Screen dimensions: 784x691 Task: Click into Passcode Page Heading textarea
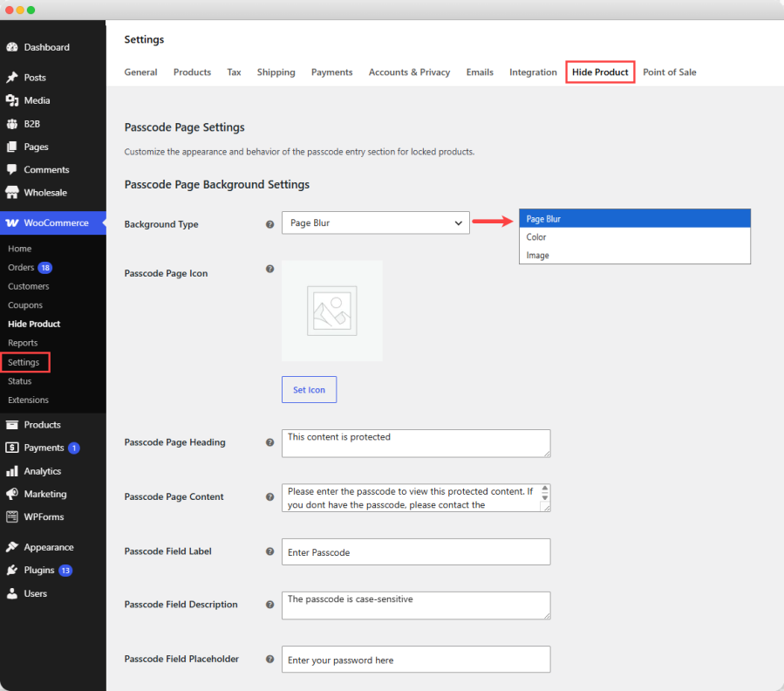pyautogui.click(x=416, y=443)
